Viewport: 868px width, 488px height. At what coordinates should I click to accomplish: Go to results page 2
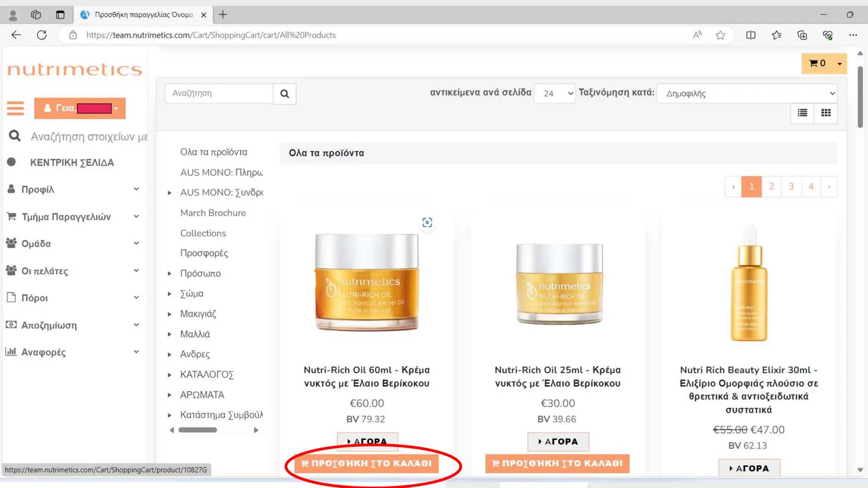coord(771,186)
